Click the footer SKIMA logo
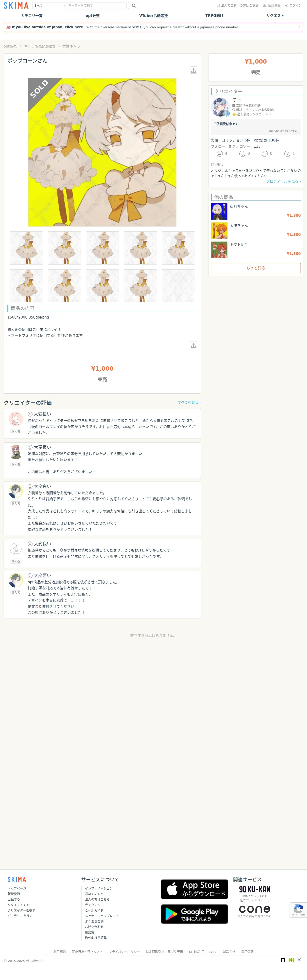Viewport: 307px width, 980px height. click(x=17, y=880)
